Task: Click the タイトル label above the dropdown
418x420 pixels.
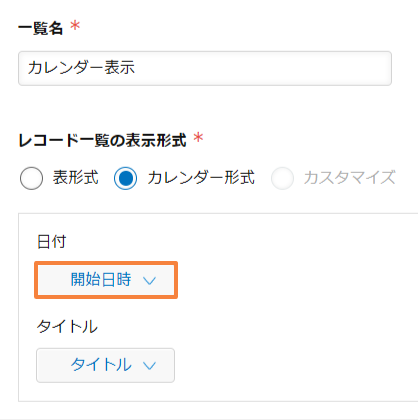Action: pyautogui.click(x=67, y=326)
